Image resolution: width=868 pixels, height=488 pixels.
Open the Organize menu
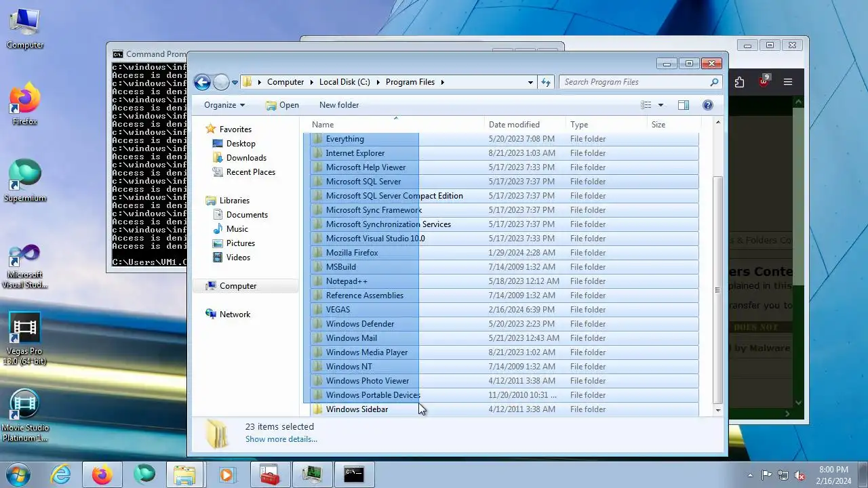click(x=224, y=105)
